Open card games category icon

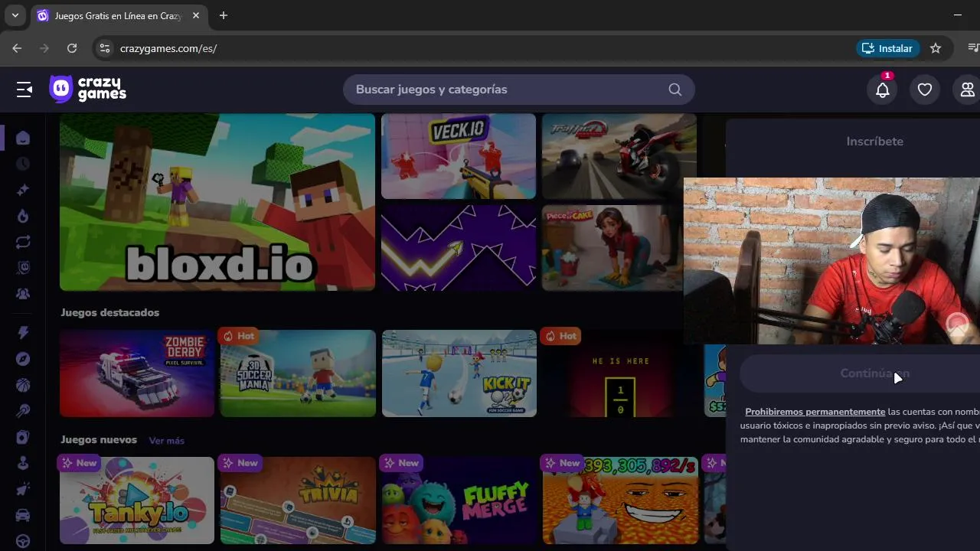[x=23, y=437]
